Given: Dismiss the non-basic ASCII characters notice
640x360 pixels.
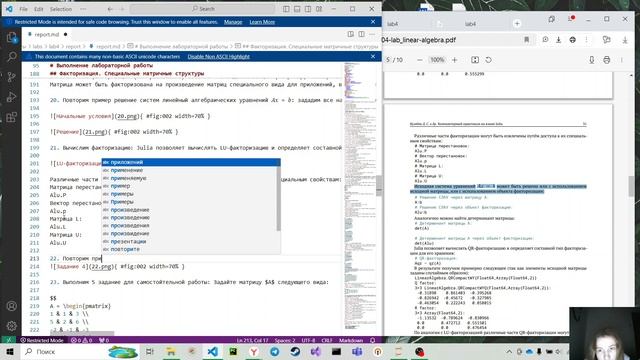Looking at the screenshot, I should pos(373,56).
